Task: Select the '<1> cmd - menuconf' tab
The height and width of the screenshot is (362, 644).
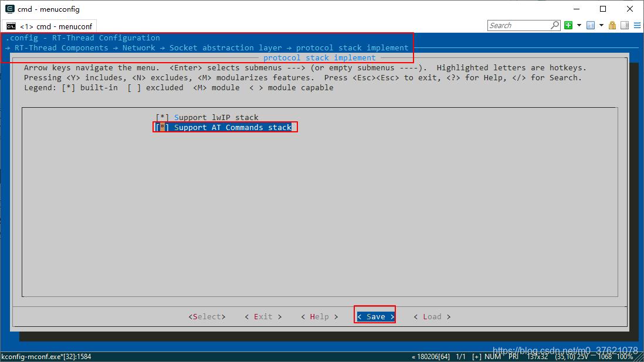Action: pos(49,26)
